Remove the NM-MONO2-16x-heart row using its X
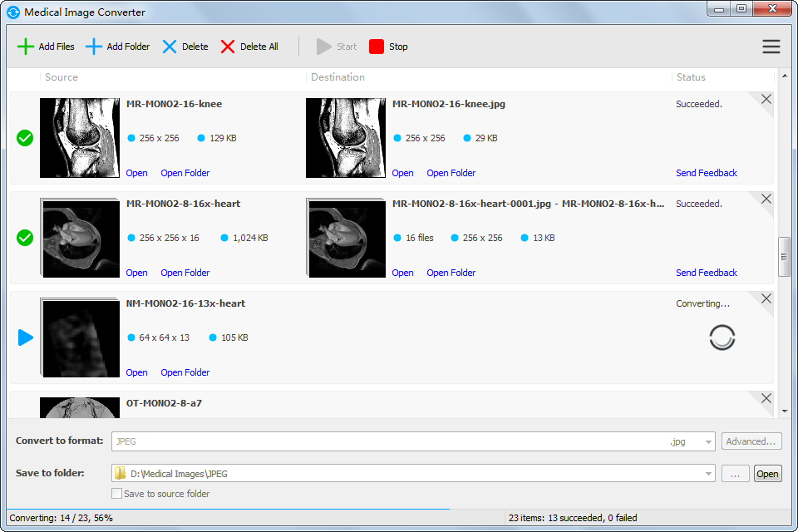798x532 pixels. [766, 299]
